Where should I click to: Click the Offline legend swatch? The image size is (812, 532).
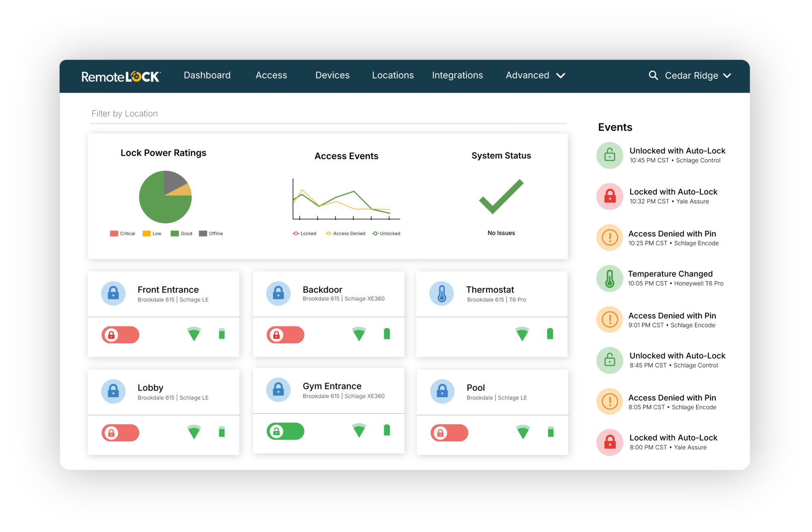(203, 233)
